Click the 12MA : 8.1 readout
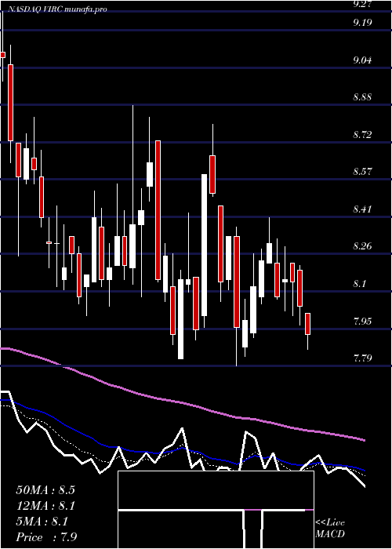Screen dimensions: 392x549 pos(45,506)
